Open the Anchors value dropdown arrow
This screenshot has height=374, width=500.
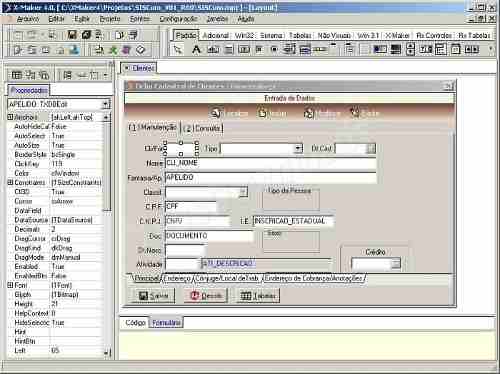click(106, 117)
